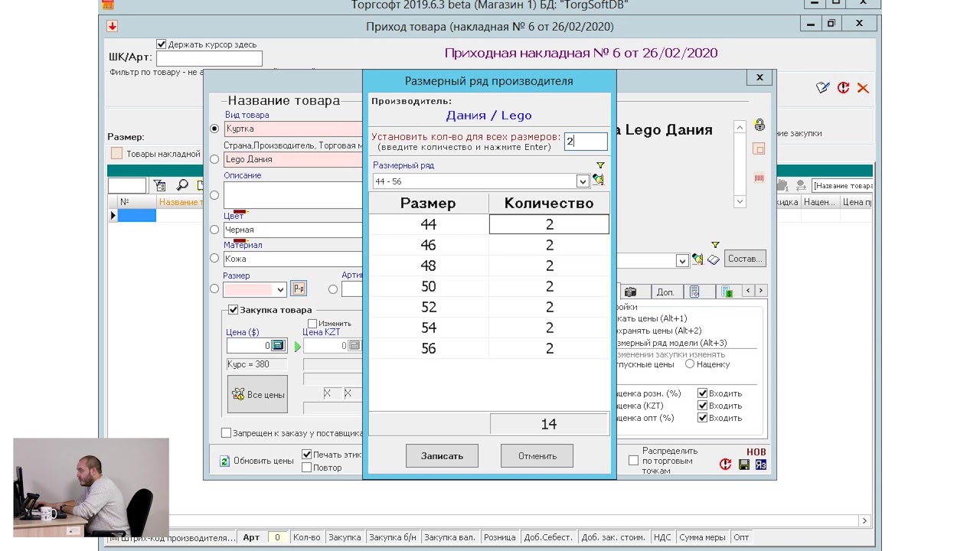Close the product card dialog with X
The image size is (980, 551).
coord(759,77)
